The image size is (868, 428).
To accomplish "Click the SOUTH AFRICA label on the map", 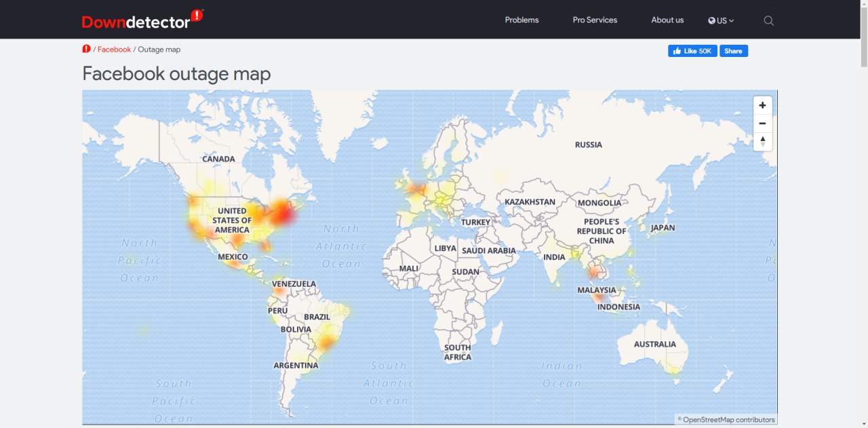I will tap(458, 352).
